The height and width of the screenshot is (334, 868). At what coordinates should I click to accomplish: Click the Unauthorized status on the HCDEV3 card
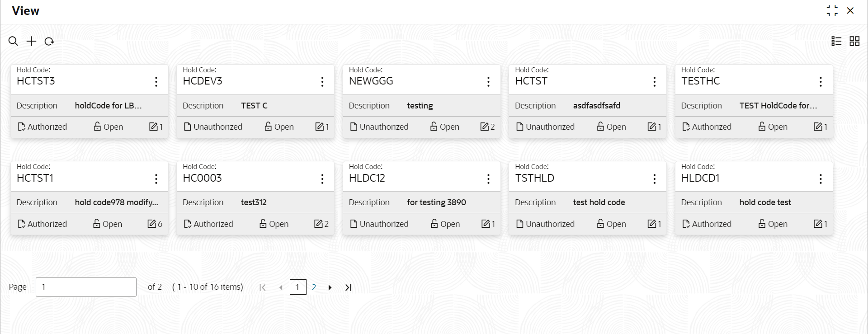click(x=212, y=127)
